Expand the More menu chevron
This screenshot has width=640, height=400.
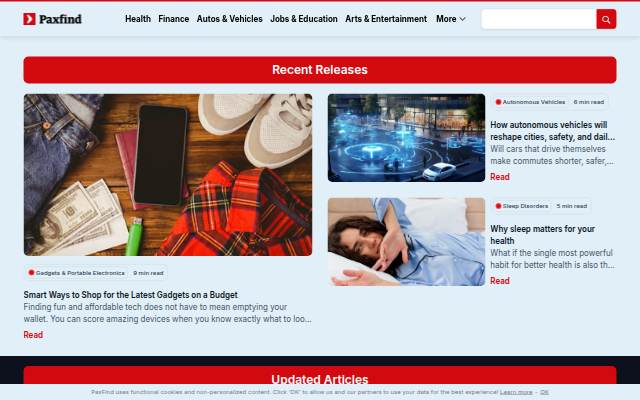pyautogui.click(x=462, y=19)
